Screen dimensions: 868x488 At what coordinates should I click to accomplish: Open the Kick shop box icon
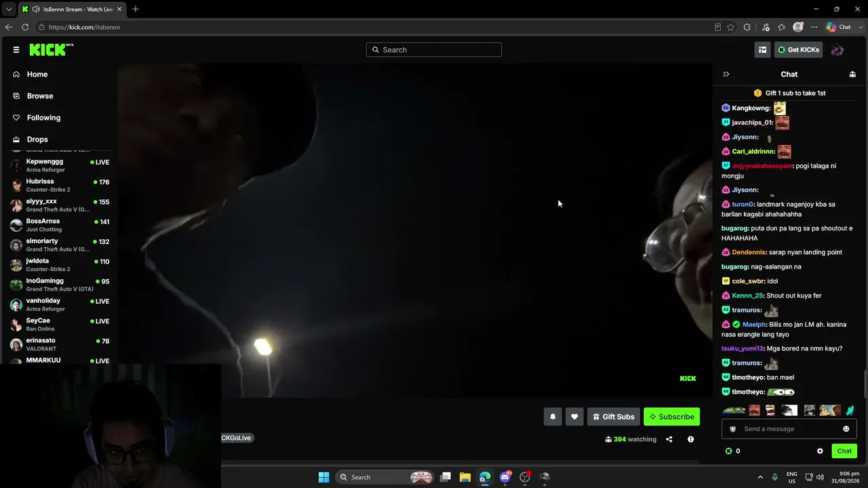coord(762,49)
